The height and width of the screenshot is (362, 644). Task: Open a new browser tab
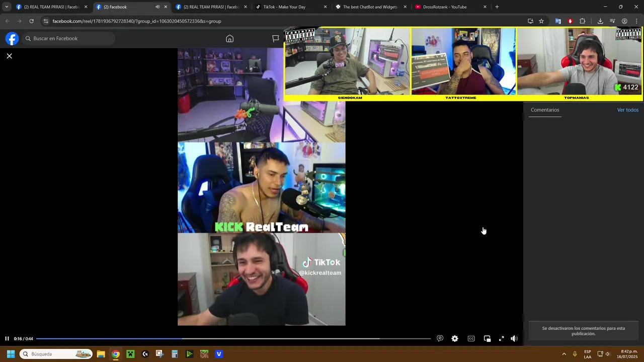[x=497, y=7]
